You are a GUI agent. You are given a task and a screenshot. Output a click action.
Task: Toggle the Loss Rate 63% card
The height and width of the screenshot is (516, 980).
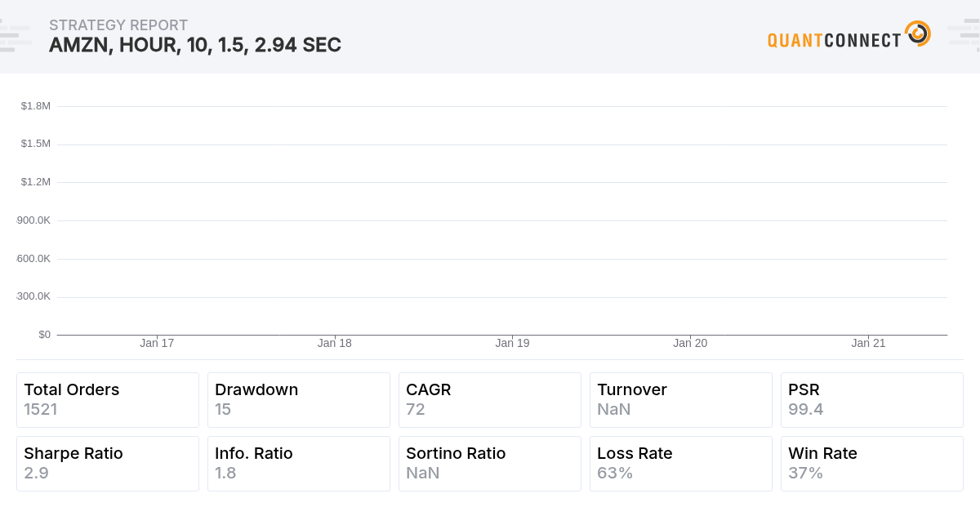pyautogui.click(x=680, y=463)
